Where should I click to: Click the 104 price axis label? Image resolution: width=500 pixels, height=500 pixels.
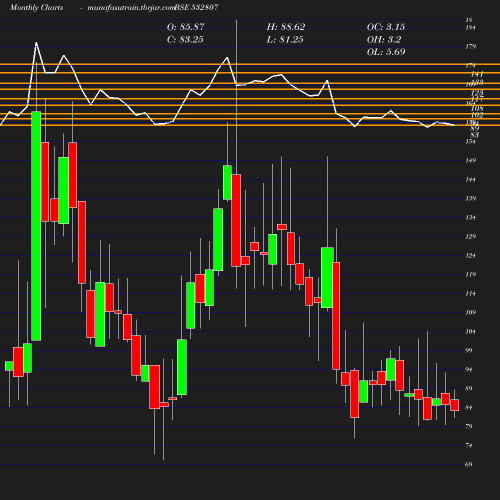[x=470, y=332]
